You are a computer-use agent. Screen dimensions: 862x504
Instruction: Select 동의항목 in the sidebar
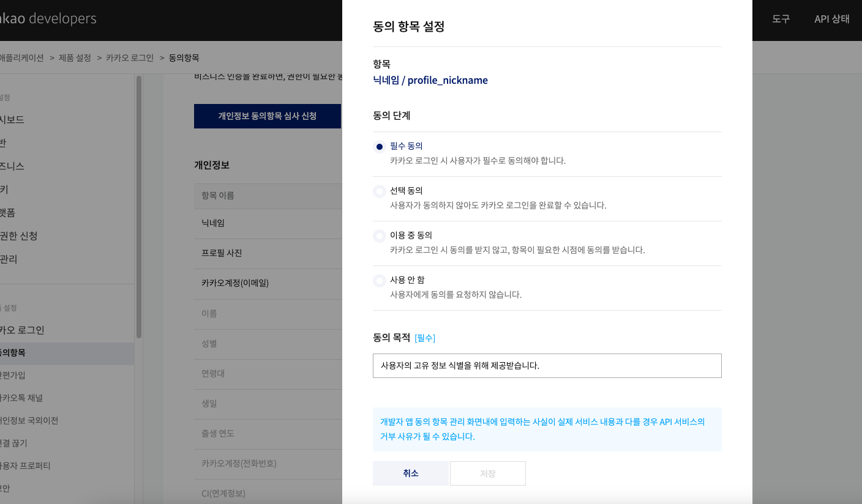tap(67, 353)
